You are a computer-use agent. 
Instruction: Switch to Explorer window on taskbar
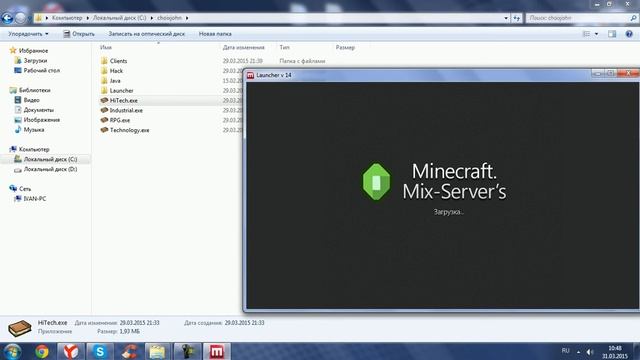(x=158, y=351)
